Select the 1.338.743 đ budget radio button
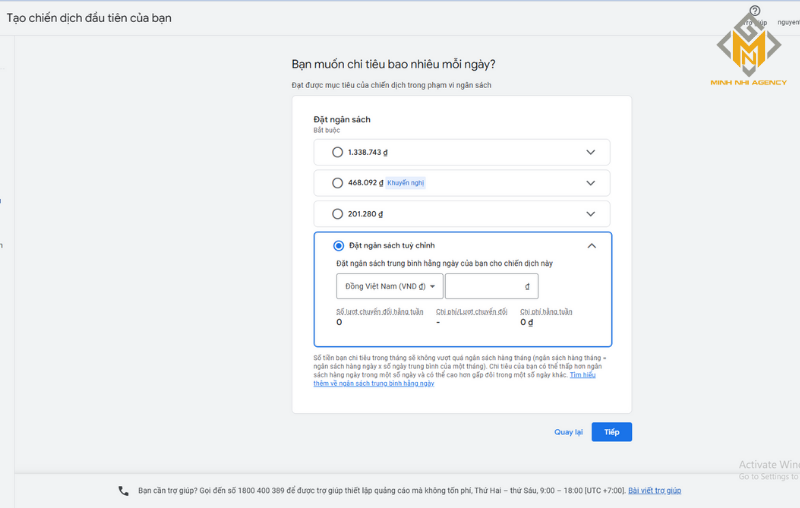800x508 pixels. pyautogui.click(x=337, y=152)
